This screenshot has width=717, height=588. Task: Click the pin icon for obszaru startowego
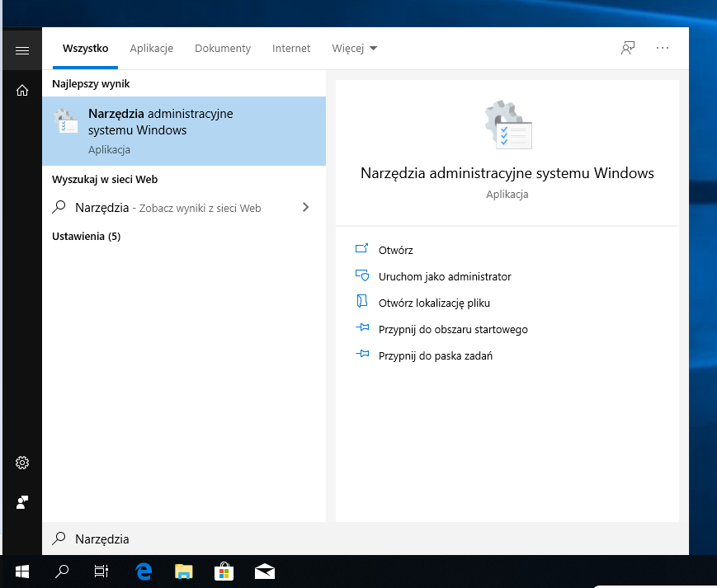point(362,327)
